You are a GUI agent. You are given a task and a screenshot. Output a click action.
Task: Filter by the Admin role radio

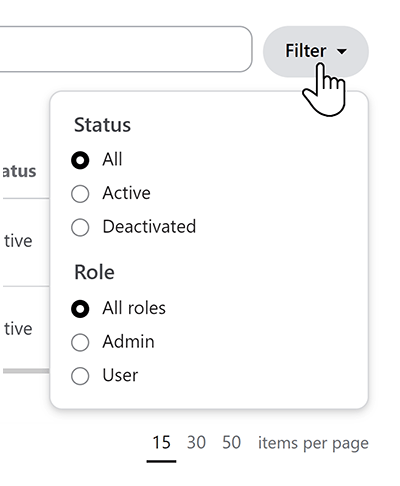80,342
